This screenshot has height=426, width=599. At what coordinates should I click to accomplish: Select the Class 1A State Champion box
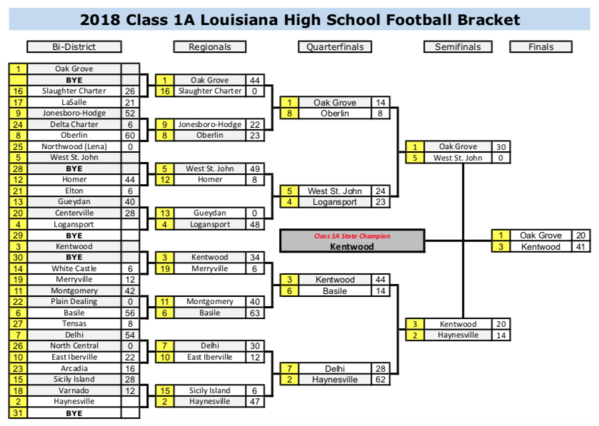click(x=352, y=241)
